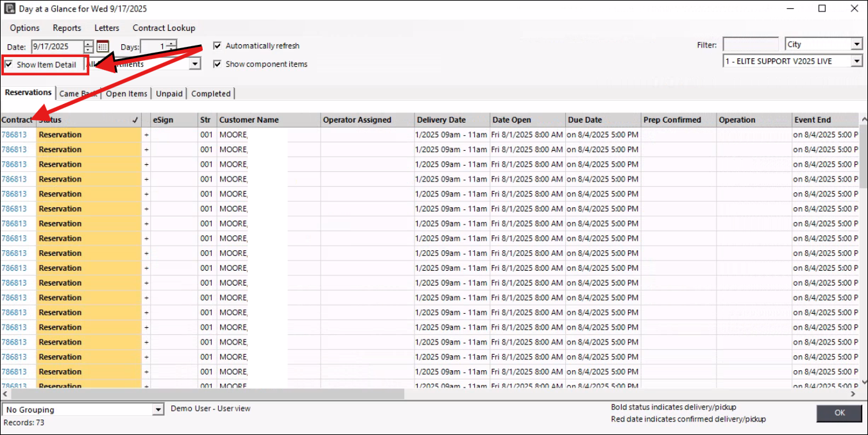The width and height of the screenshot is (868, 435).
Task: Expand the Elite Support V2025 Live dropdown
Action: coord(856,62)
